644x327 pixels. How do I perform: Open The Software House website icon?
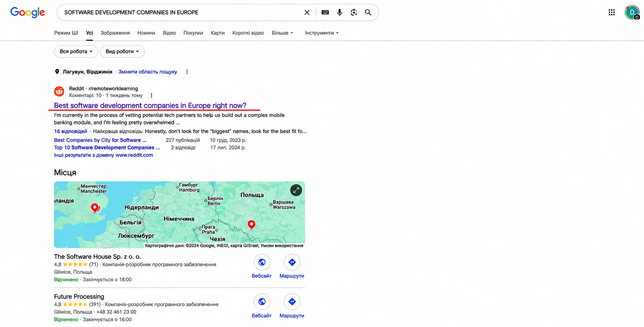(262, 262)
